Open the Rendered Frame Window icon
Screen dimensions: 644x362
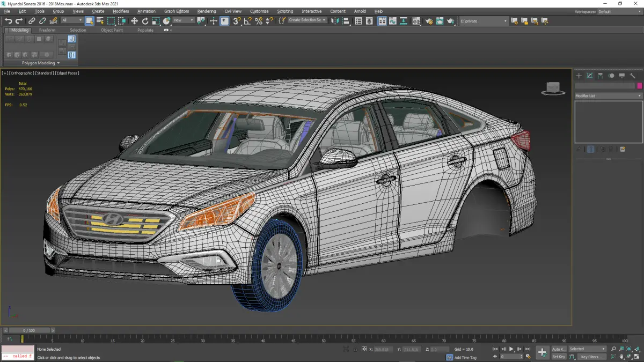[x=440, y=21]
